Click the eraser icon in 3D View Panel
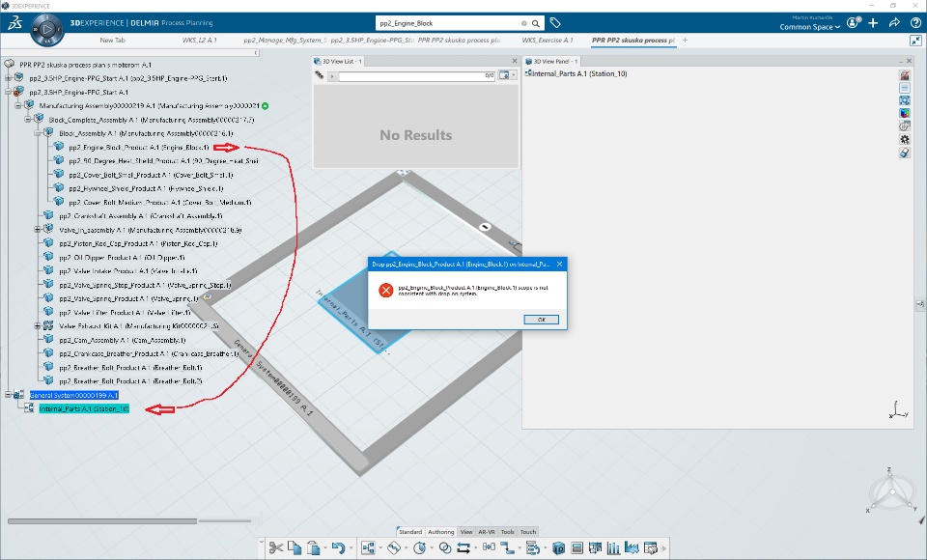 tap(905, 153)
